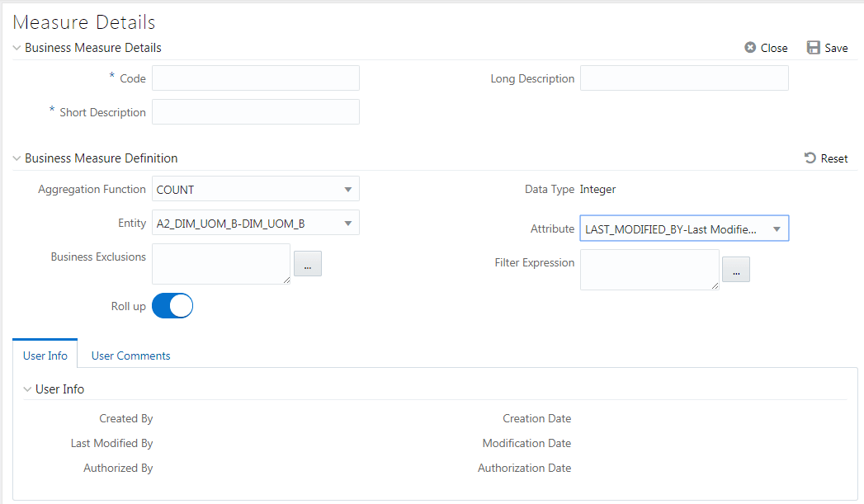Screen dimensions: 864x504
Task: Click inside the Business Exclusions text area
Action: (x=221, y=264)
